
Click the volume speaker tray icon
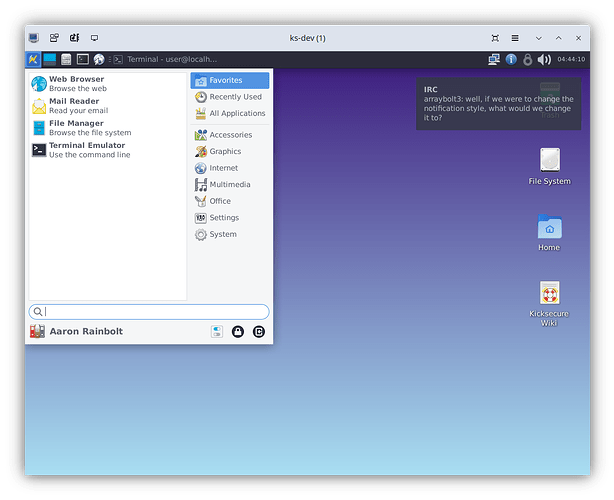coord(544,60)
